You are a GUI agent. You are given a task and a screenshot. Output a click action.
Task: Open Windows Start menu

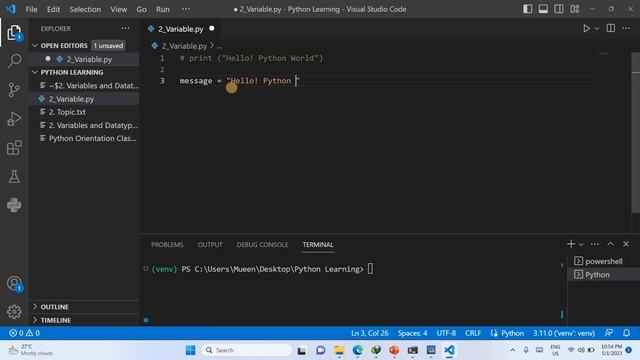[190, 350]
